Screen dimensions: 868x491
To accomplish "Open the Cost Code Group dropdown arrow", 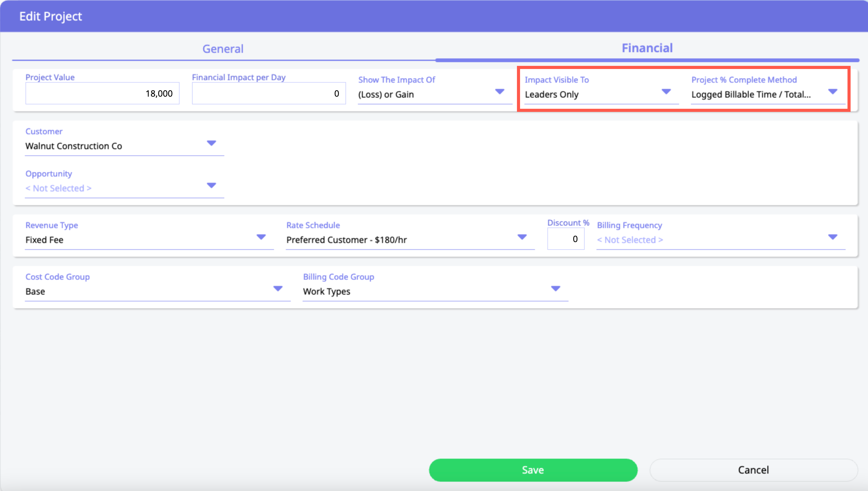I will coord(278,289).
